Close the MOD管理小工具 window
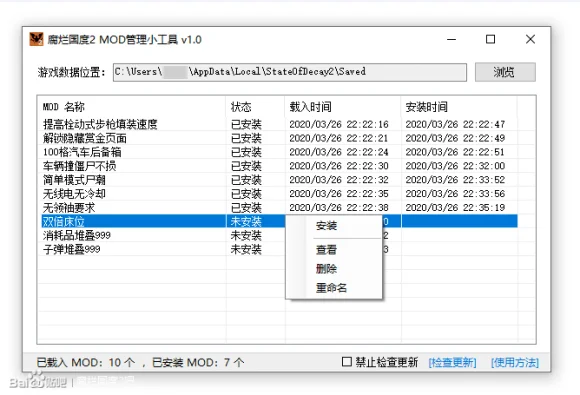Image resolution: width=580 pixels, height=395 pixels. point(530,39)
